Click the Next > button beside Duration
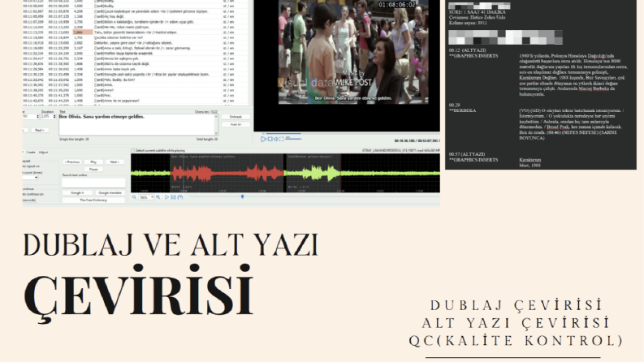 [40, 130]
